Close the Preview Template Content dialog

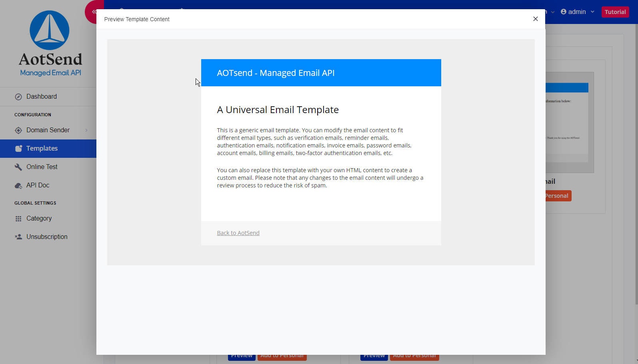pos(535,19)
